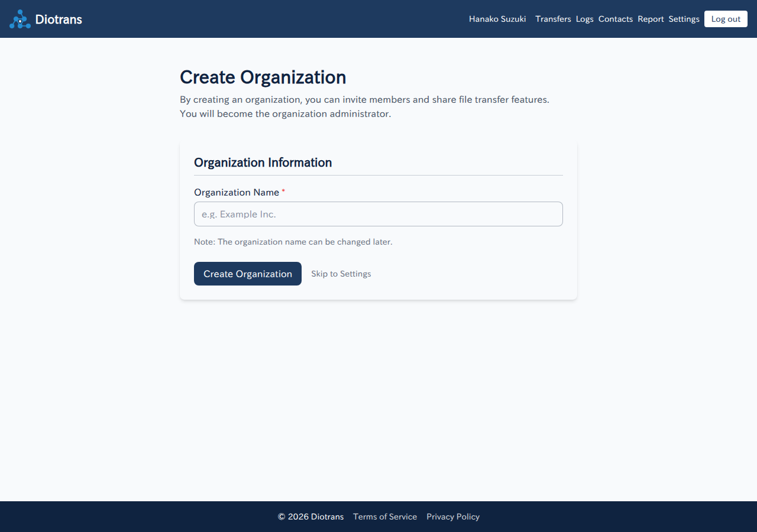Follow the Skip to Settings link

(341, 274)
